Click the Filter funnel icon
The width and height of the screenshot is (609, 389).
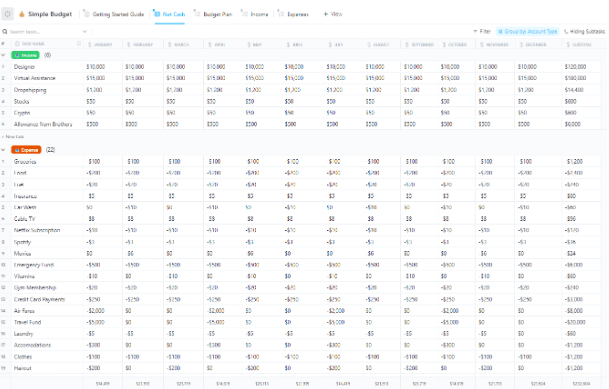475,31
